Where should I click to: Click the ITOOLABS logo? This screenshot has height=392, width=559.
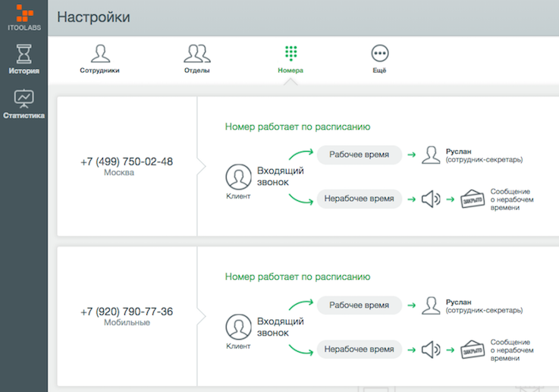pyautogui.click(x=24, y=17)
